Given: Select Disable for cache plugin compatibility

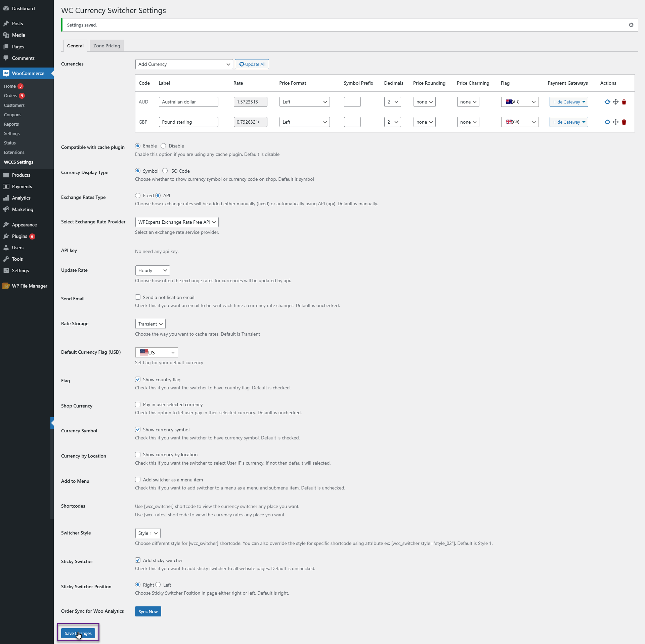Looking at the screenshot, I should pos(163,146).
